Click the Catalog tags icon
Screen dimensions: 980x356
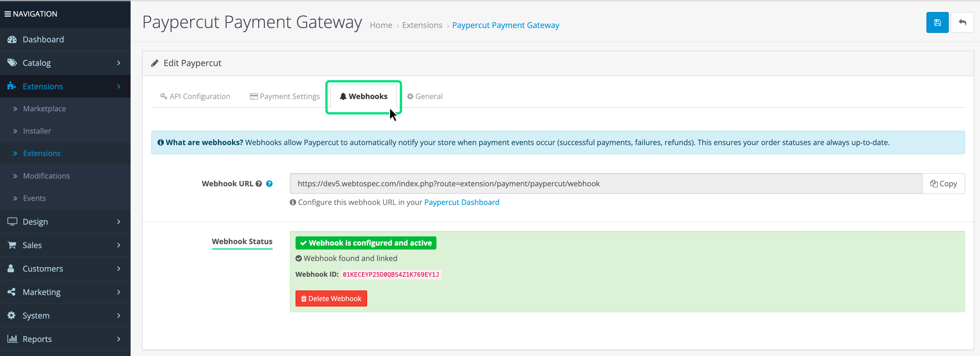pos(12,63)
